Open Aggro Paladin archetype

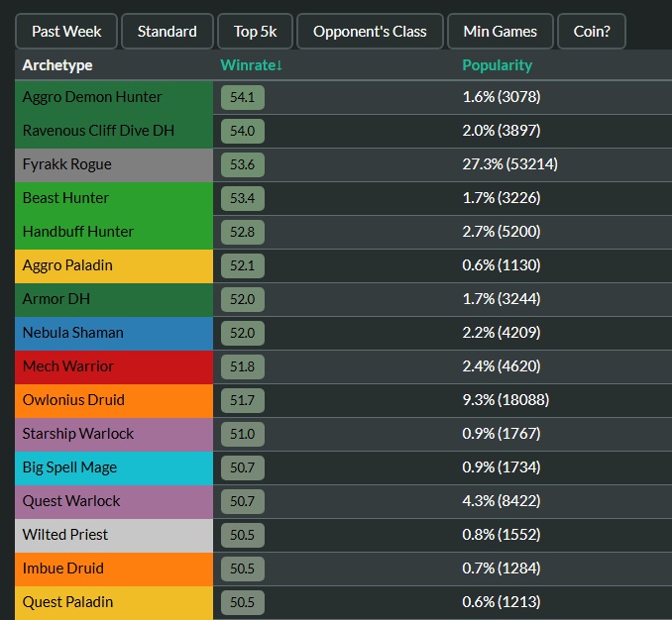[114, 265]
